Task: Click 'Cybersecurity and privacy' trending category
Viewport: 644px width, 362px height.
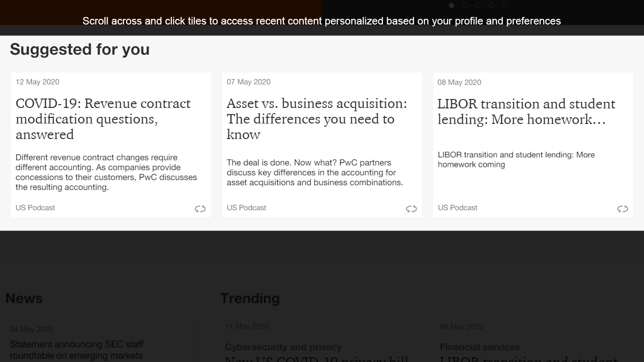Action: (283, 347)
